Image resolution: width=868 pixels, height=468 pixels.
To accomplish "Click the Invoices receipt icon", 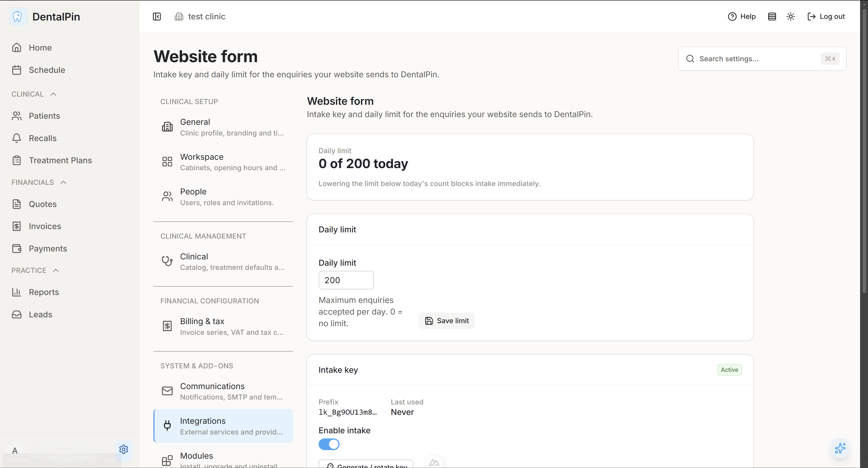I will pyautogui.click(x=17, y=226).
